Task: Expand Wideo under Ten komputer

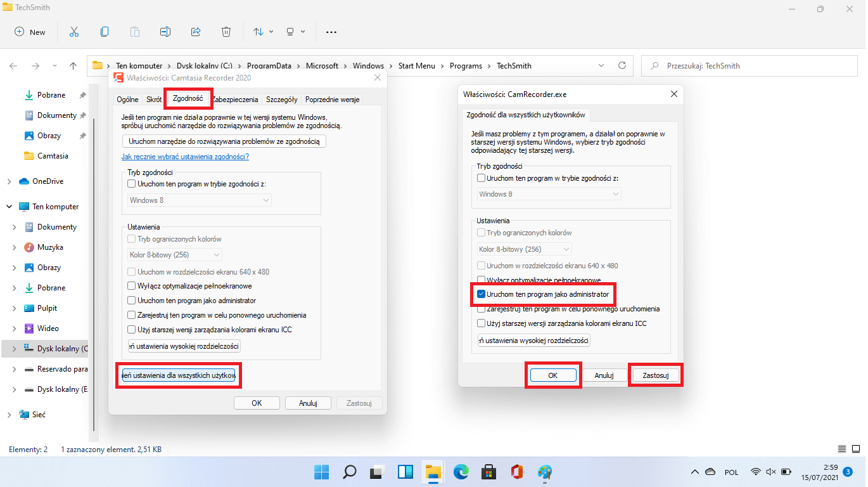Action: pos(15,328)
